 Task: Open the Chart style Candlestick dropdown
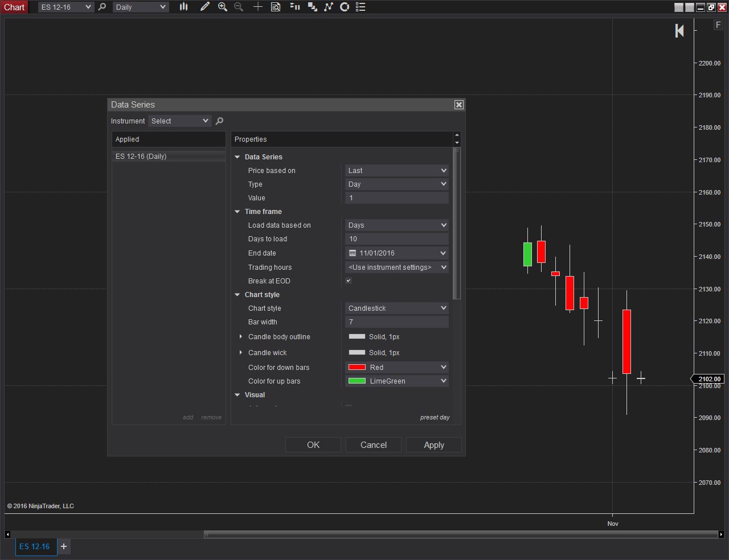point(397,308)
